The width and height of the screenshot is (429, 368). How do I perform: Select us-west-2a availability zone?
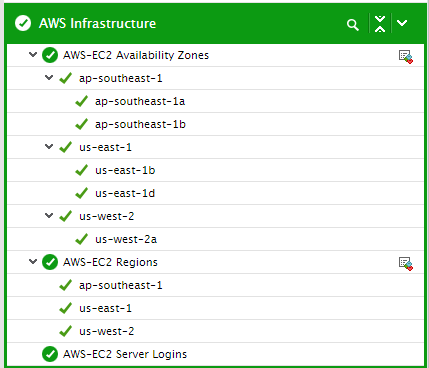(126, 239)
